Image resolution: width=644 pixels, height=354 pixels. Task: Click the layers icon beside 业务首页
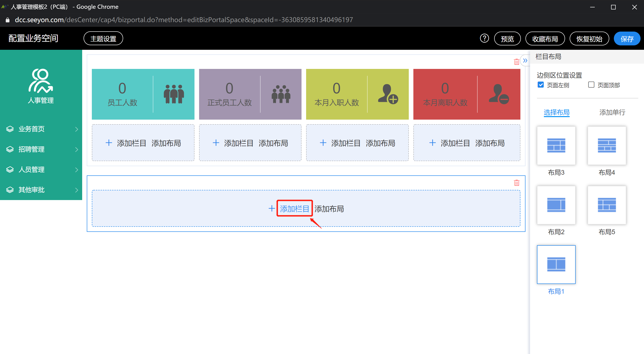pyautogui.click(x=10, y=129)
